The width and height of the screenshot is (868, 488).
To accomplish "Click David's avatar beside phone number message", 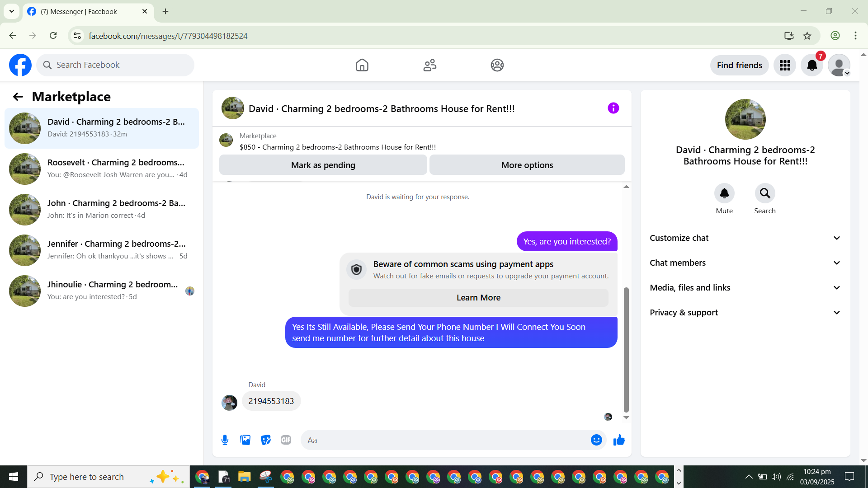I will point(229,403).
